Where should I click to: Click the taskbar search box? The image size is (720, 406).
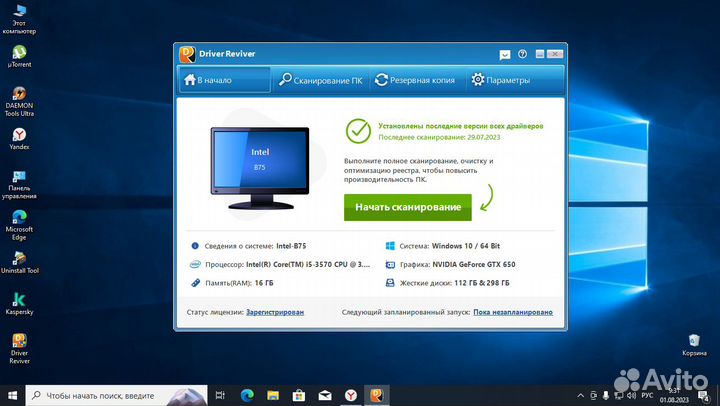pos(117,395)
